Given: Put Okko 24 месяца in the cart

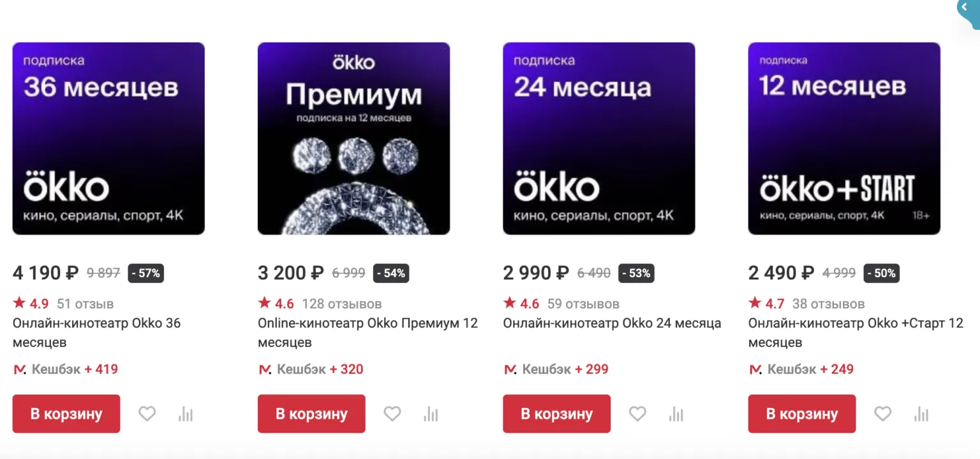Looking at the screenshot, I should point(556,414).
